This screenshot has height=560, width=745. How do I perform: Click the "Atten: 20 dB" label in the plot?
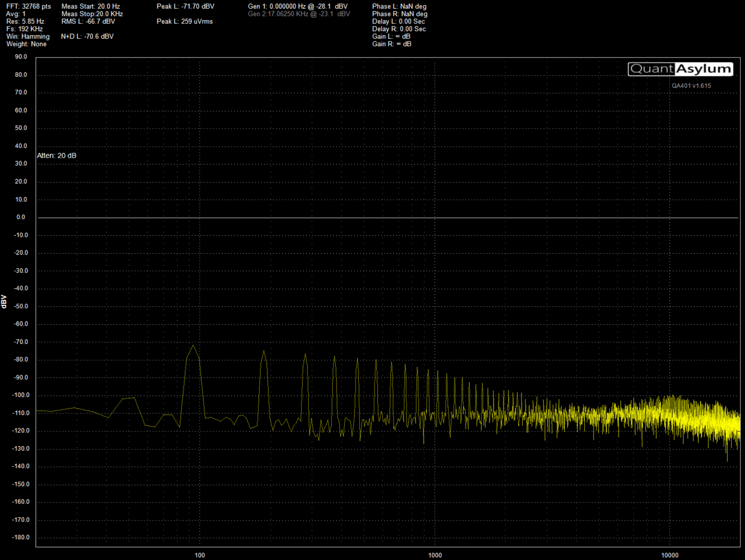point(57,155)
